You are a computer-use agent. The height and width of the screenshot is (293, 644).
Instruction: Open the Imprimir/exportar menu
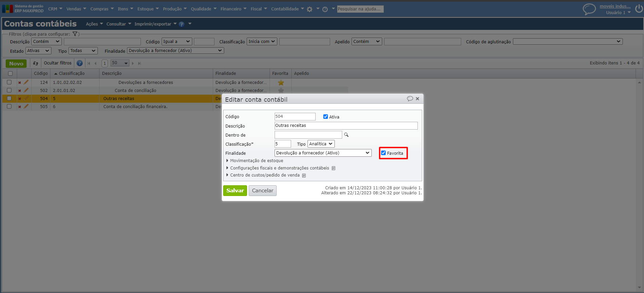(155, 24)
